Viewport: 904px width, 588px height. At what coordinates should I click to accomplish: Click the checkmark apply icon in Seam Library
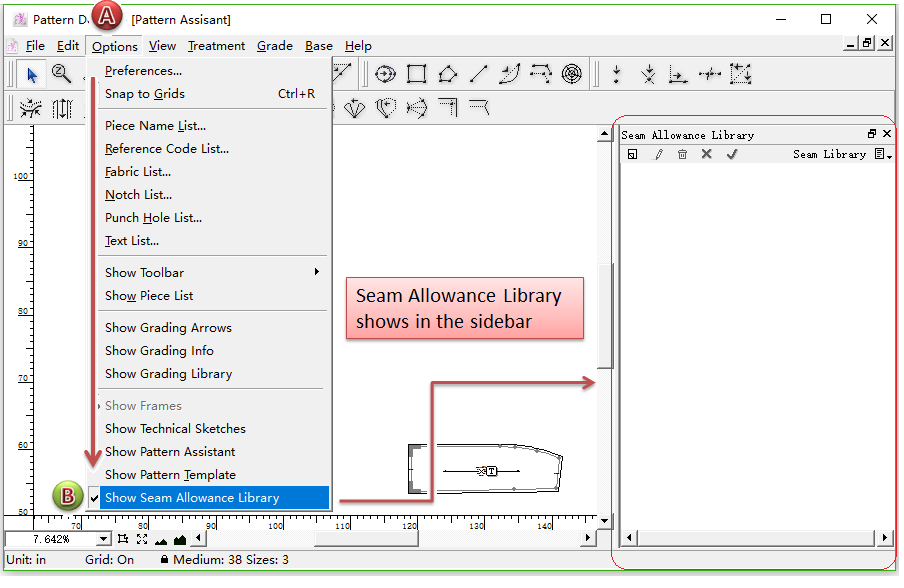pos(731,155)
